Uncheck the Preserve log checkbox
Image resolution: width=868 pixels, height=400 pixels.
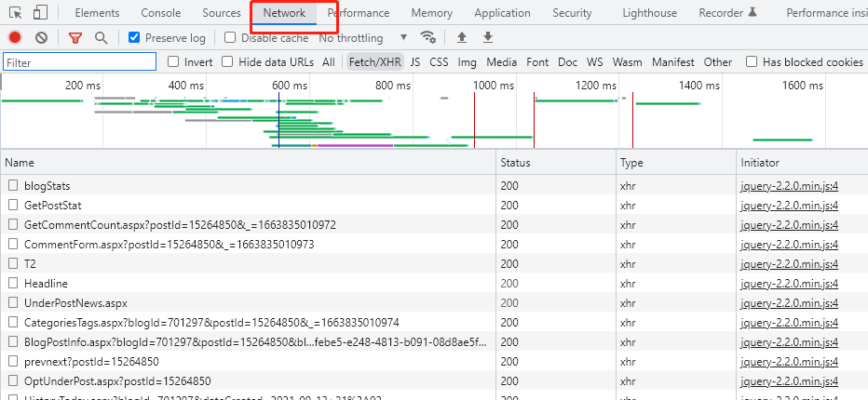coord(134,37)
